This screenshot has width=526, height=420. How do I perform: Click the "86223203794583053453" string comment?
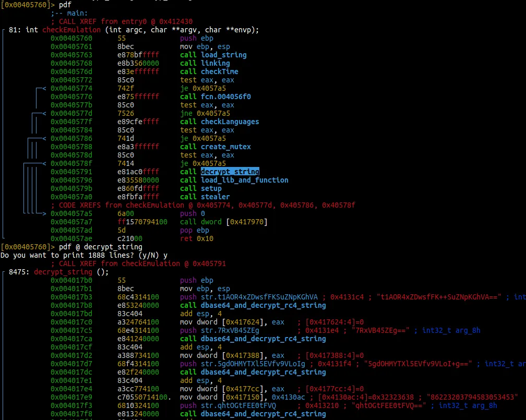472,397
